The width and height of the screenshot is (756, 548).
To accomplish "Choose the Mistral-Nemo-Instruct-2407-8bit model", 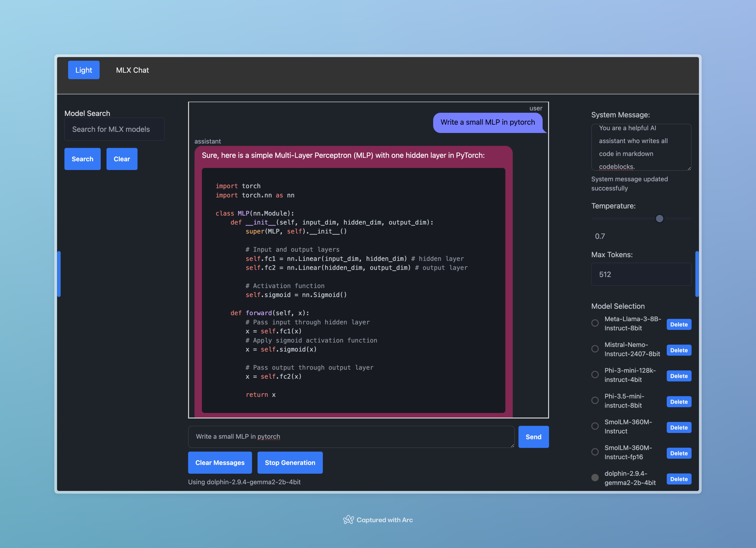I will click(595, 349).
